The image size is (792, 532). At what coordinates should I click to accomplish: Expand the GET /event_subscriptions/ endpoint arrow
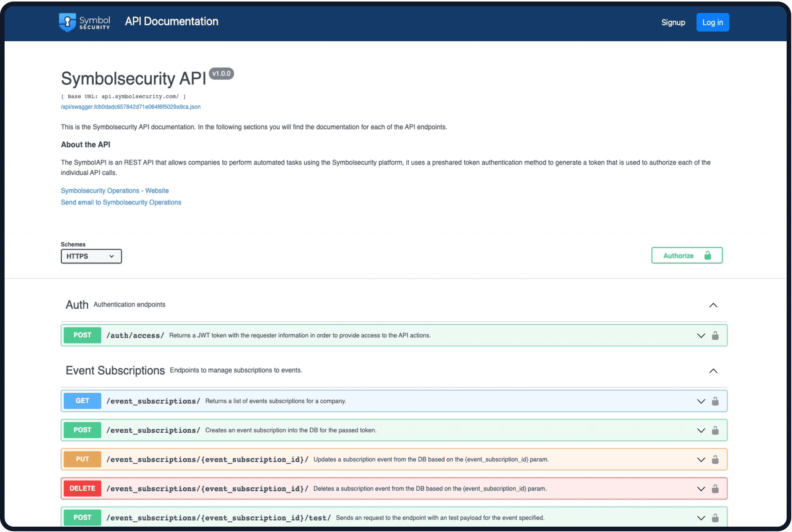701,401
